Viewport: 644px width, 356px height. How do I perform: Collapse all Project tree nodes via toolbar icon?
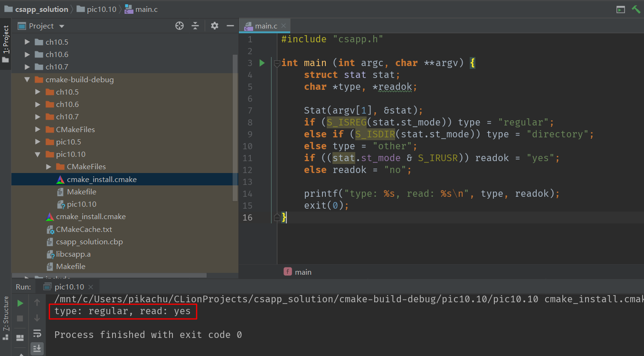coord(195,26)
